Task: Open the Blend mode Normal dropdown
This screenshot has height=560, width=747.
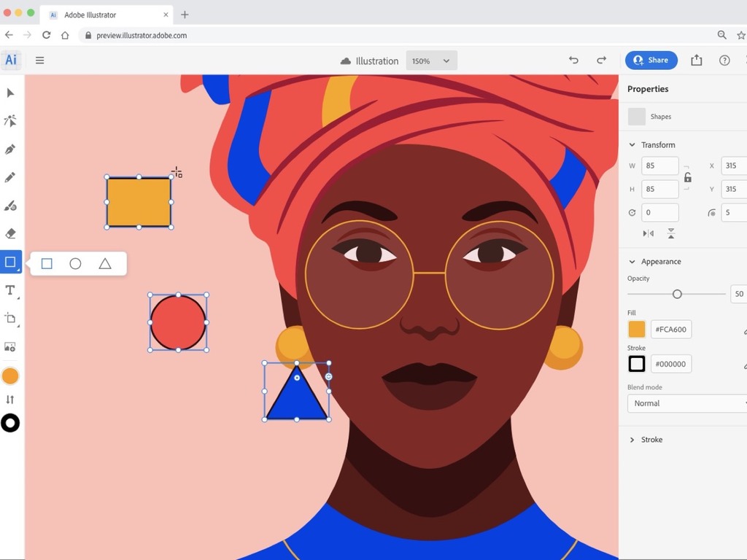Action: (687, 403)
